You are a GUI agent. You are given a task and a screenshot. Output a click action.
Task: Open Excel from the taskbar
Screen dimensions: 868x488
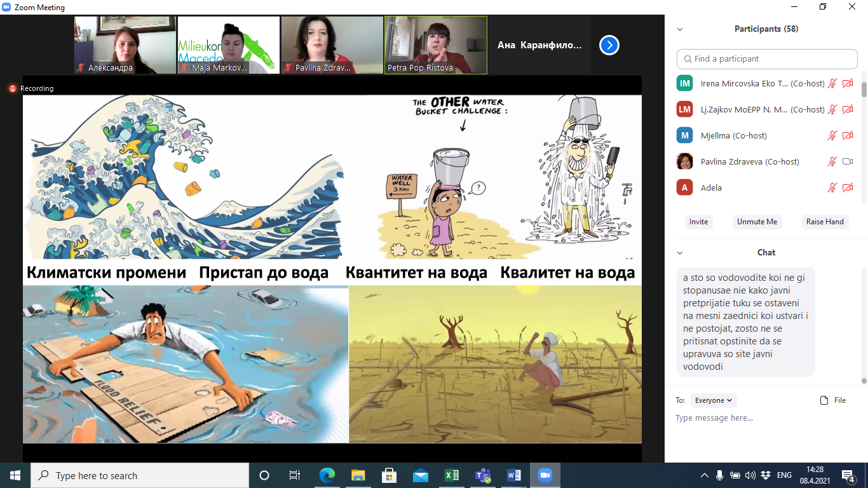point(451,475)
